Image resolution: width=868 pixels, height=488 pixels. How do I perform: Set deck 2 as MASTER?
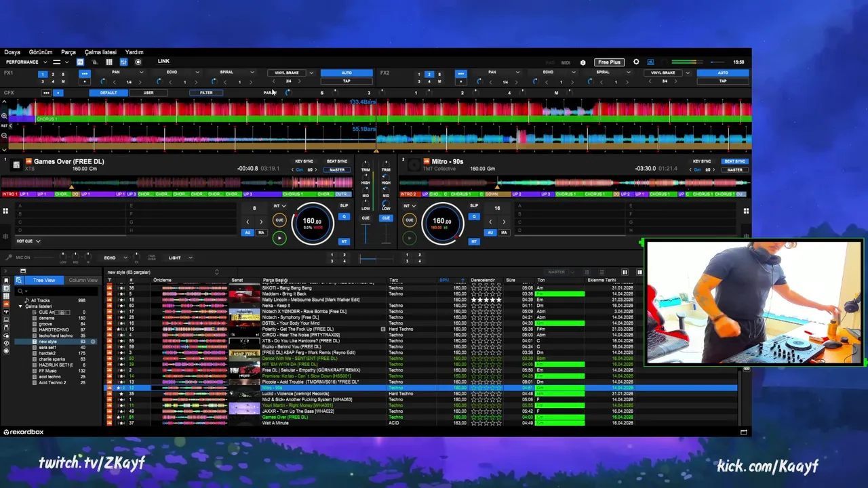click(x=734, y=169)
